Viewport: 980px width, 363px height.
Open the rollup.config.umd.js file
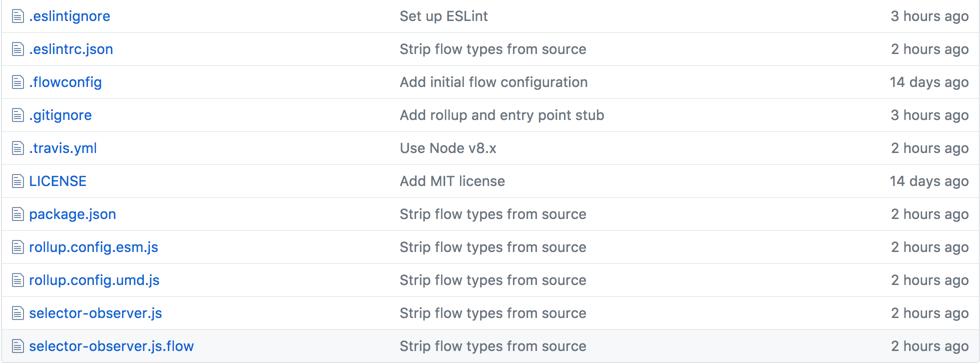point(94,280)
